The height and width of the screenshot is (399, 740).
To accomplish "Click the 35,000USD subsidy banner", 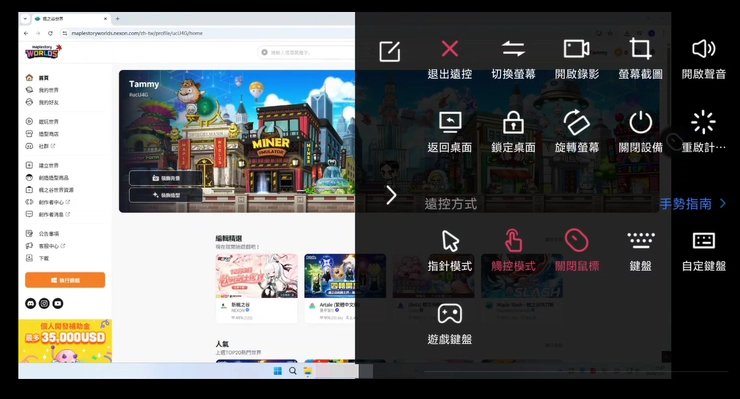I will (x=65, y=341).
